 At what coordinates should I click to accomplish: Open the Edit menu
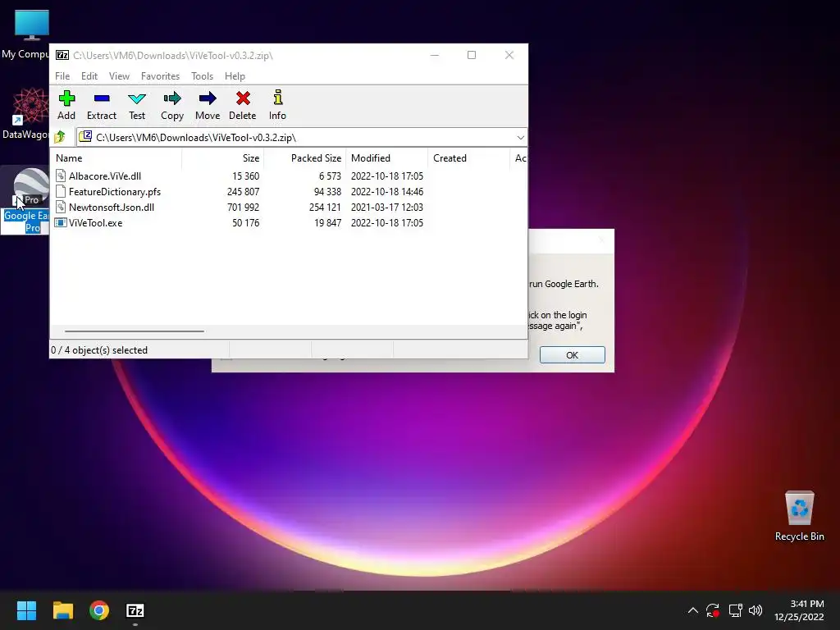click(x=89, y=76)
